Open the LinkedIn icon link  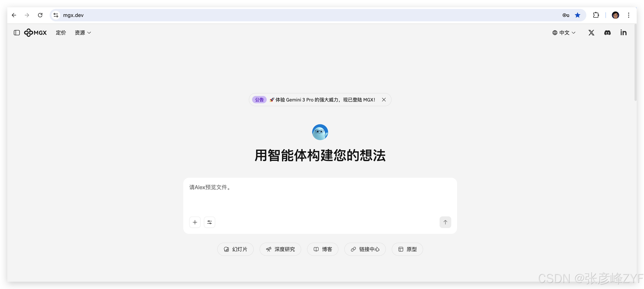coord(623,33)
